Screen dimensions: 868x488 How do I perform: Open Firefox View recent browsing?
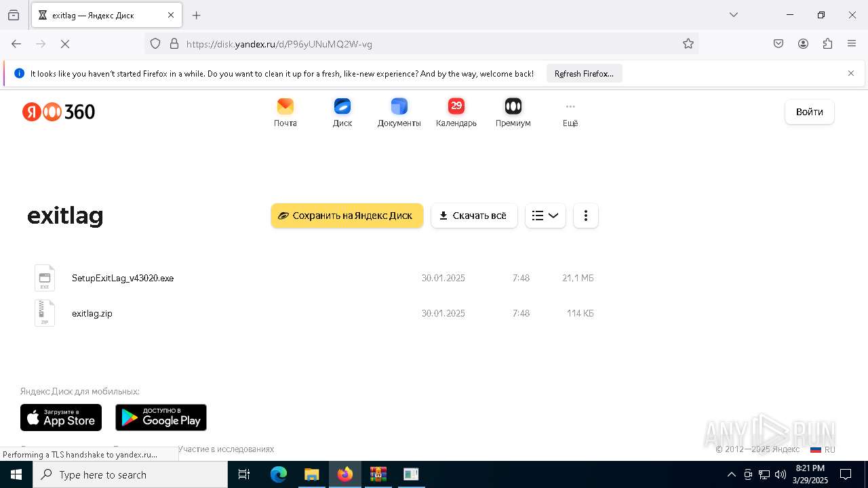[14, 15]
